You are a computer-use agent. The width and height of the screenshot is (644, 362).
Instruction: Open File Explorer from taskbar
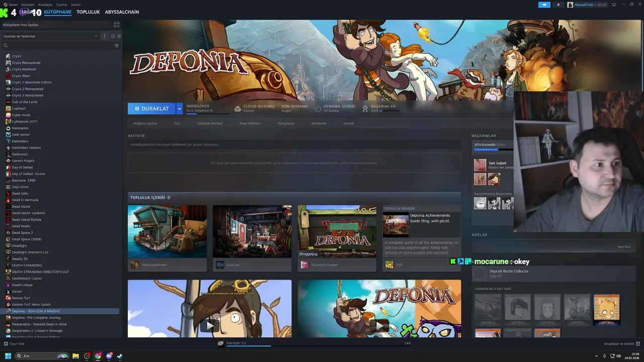pyautogui.click(x=75, y=356)
